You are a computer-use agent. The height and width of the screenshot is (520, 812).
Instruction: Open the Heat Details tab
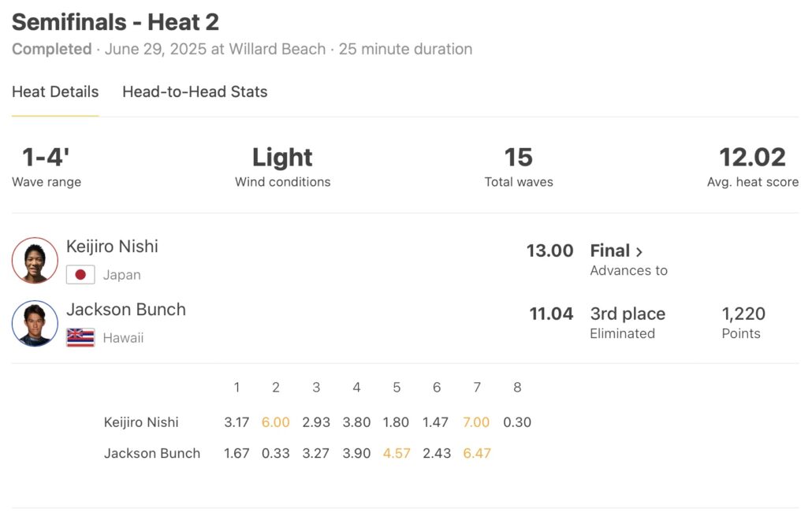coord(55,92)
